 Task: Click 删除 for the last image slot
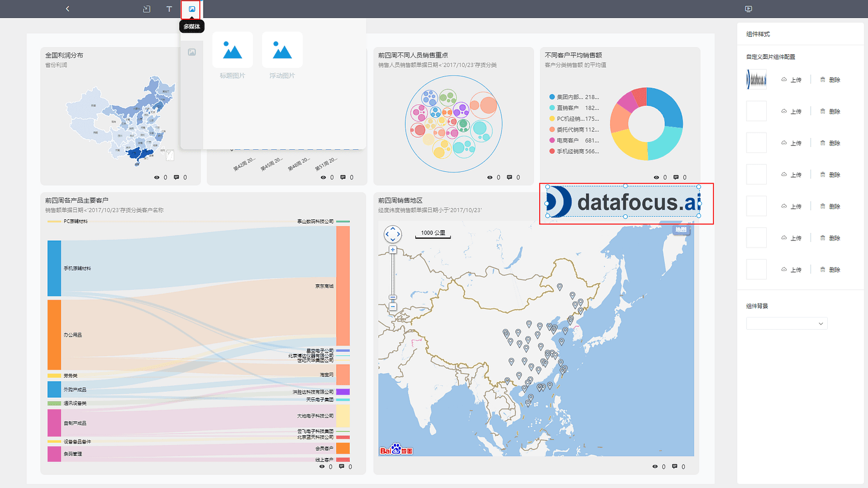click(x=830, y=270)
